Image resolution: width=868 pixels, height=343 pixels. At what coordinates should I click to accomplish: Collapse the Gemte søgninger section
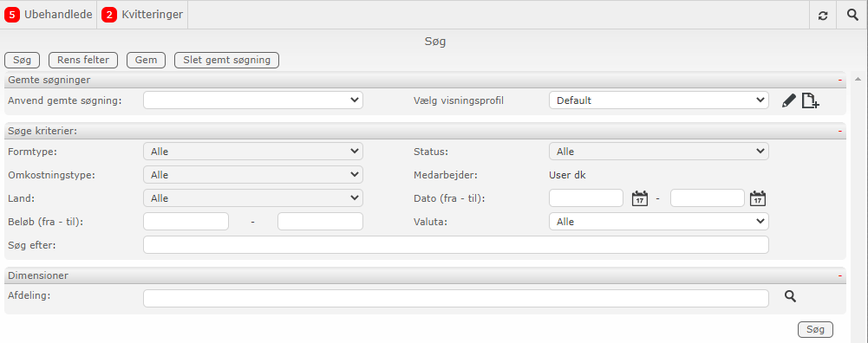(x=839, y=81)
